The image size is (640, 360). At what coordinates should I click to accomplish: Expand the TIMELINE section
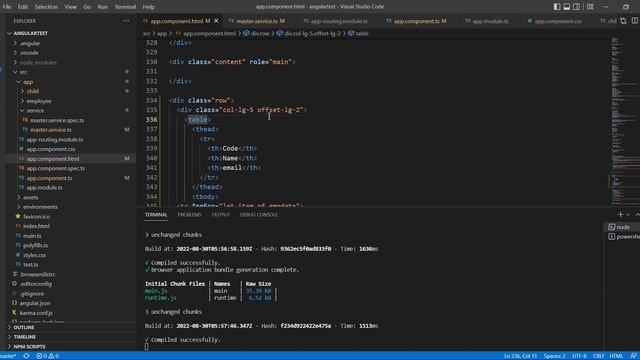[x=25, y=337]
